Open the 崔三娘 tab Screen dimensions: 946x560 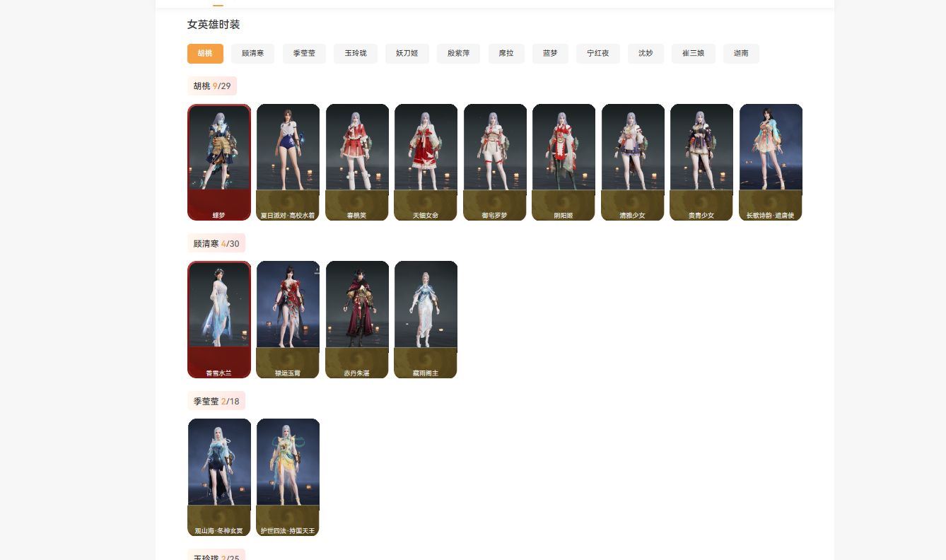693,54
